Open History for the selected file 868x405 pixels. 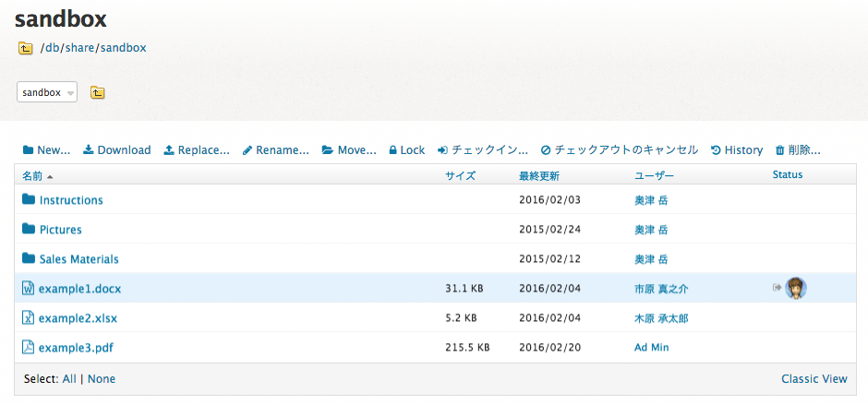[737, 150]
